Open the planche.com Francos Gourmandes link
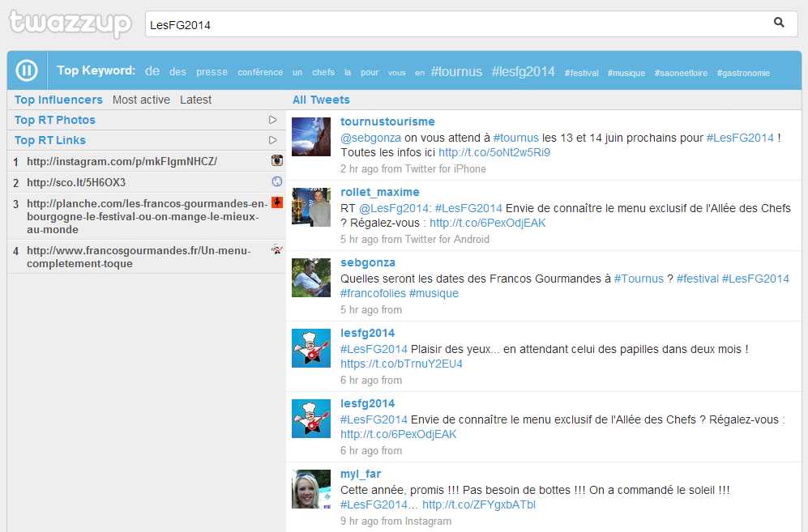808x532 pixels. point(147,216)
